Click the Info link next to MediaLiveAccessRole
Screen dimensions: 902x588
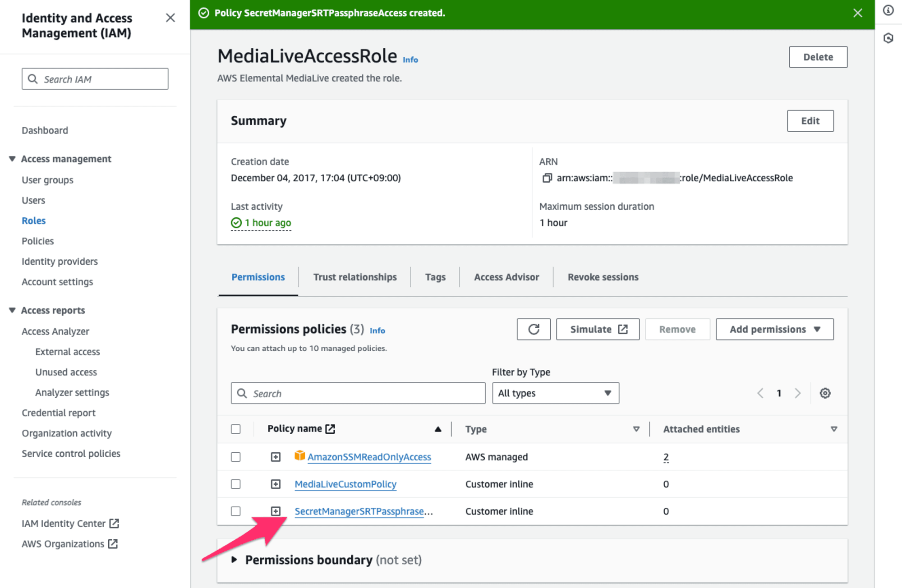click(x=410, y=60)
